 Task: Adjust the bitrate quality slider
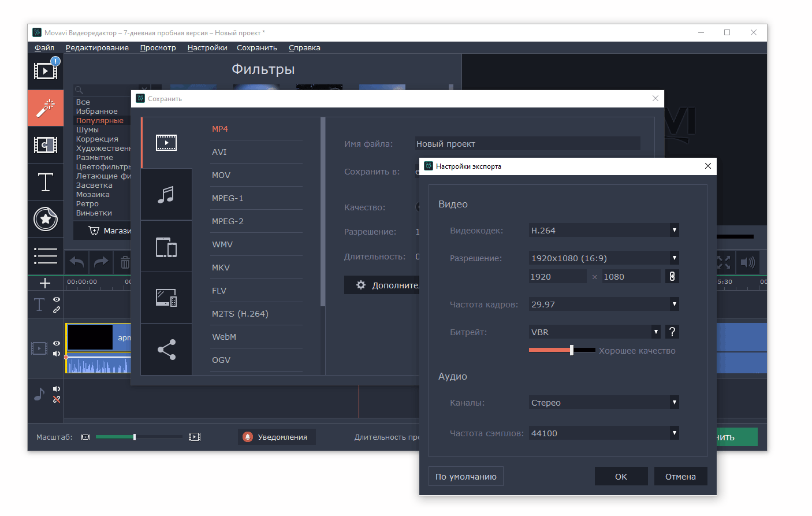(571, 350)
